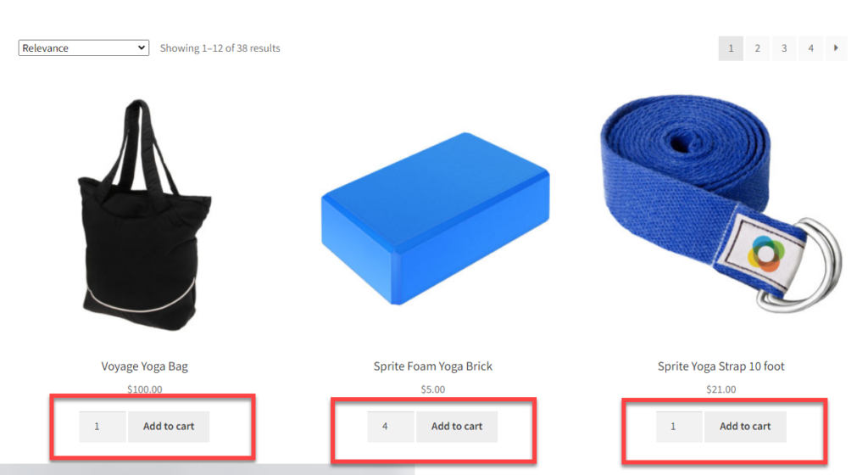Click the next page arrow icon

(x=836, y=48)
